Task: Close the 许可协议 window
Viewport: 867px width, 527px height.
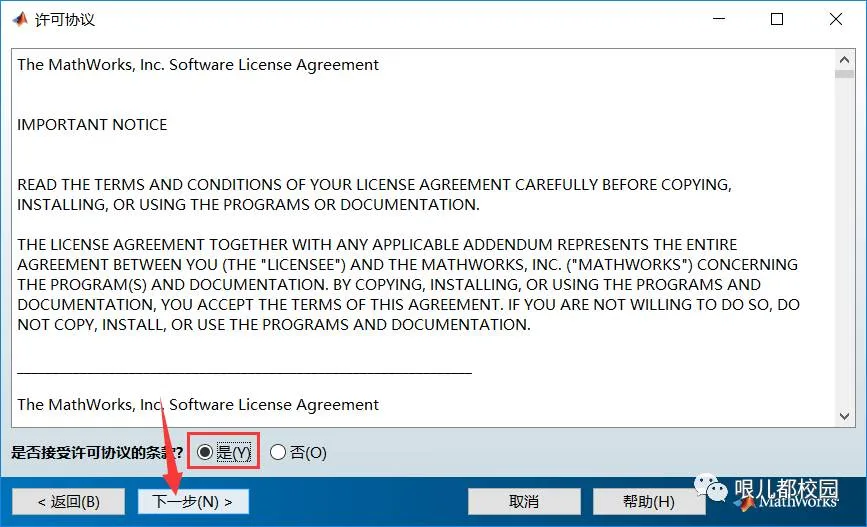Action: click(x=835, y=19)
